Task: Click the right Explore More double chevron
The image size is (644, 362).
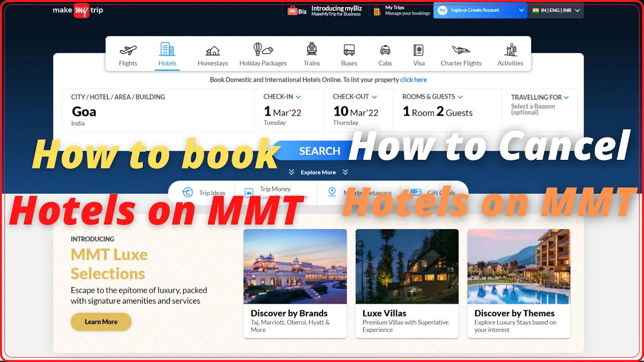Action: click(345, 172)
